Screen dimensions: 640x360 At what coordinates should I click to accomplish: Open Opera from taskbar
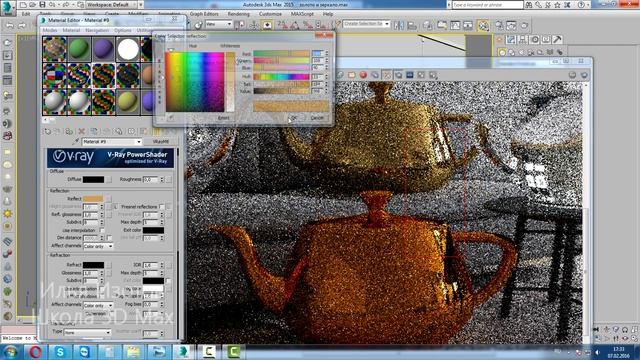[36, 352]
